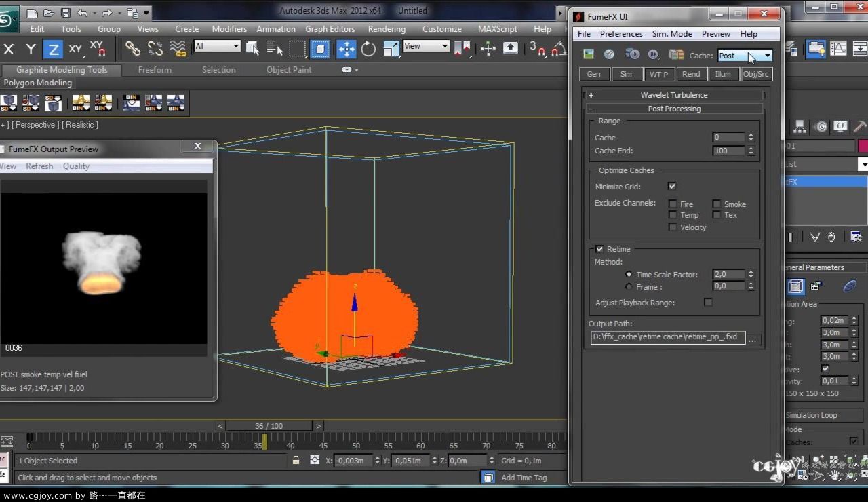
Task: Choose the XY plane constraint
Action: point(75,49)
